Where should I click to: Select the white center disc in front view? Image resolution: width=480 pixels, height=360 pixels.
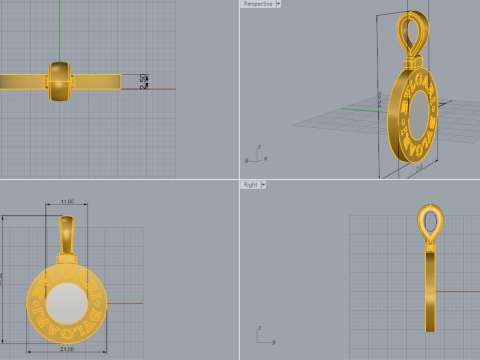67,303
